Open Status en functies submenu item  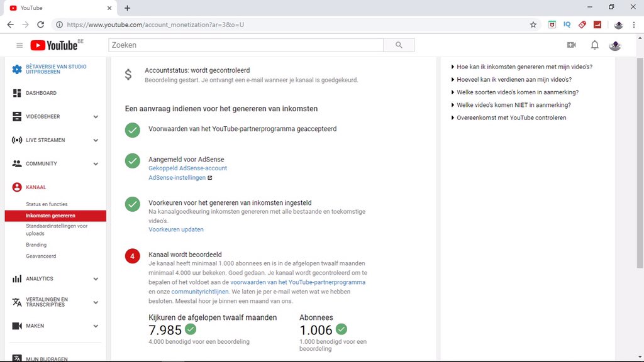click(x=47, y=204)
